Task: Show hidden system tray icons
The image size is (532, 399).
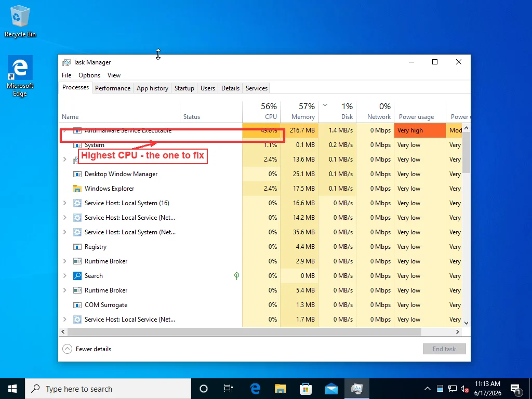Action: [428, 389]
